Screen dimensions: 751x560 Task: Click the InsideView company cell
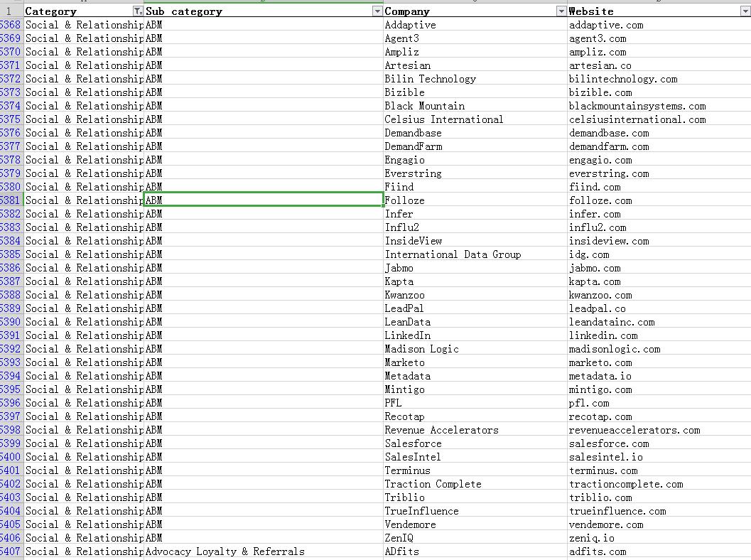[475, 241]
